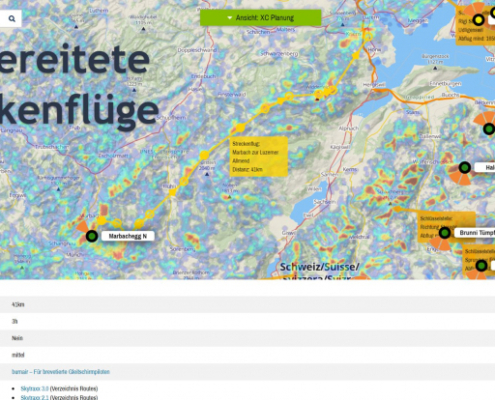Open burnair – Für brevetierte Gleitschirmpiloten link
This screenshot has height=400, width=495.
coord(61,372)
